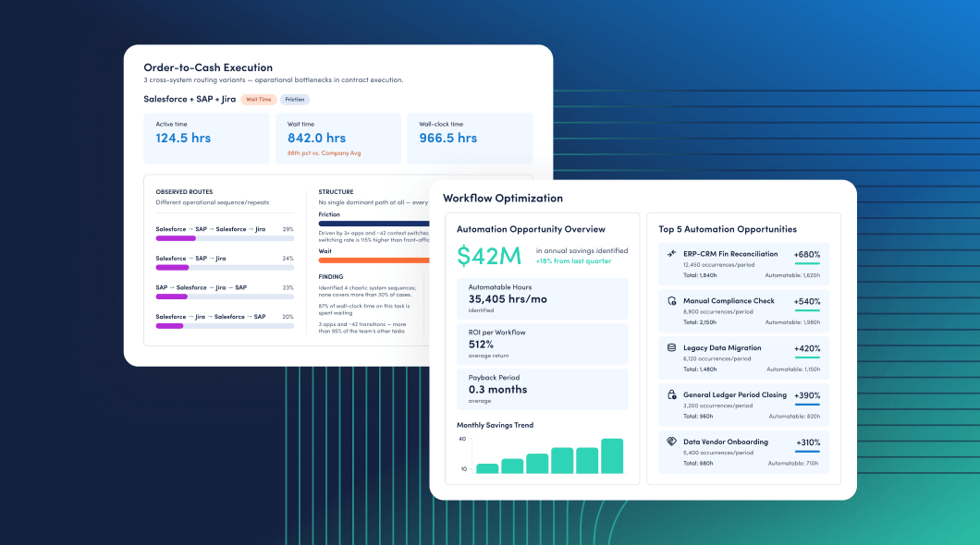The height and width of the screenshot is (545, 980).
Task: Click the shortest bar in Monthly Savings Trend
Action: click(x=487, y=468)
